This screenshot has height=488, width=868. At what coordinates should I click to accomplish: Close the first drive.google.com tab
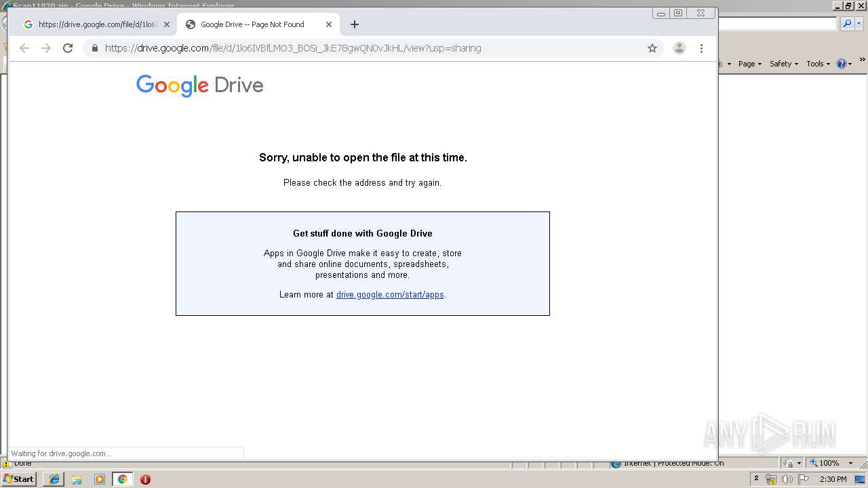pyautogui.click(x=167, y=24)
